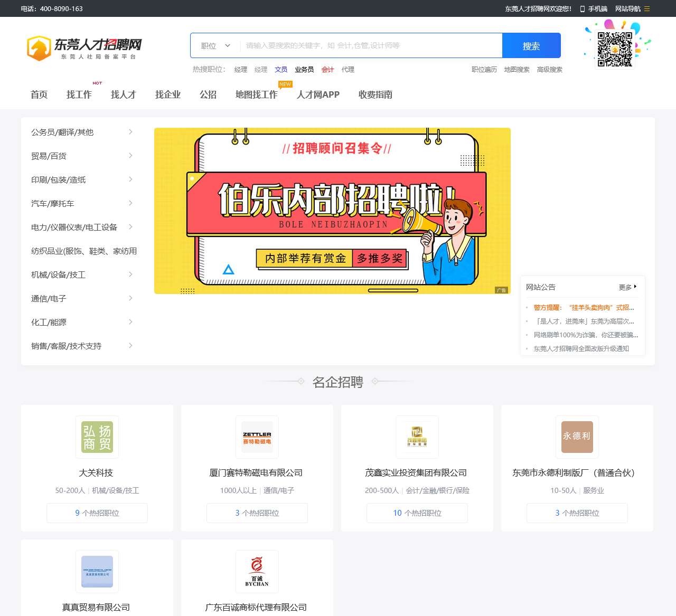Expand 电力/仪器仪表/电工设备 category arrow
The image size is (676, 616).
pos(130,227)
